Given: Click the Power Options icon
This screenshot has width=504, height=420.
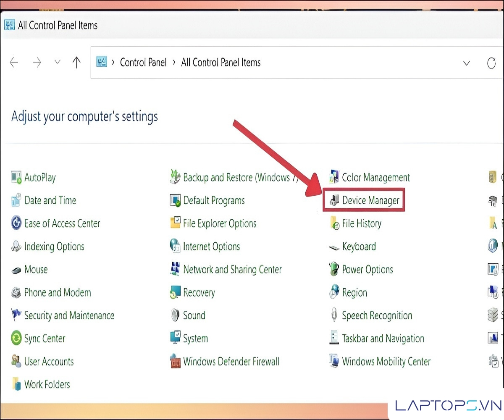Looking at the screenshot, I should tap(334, 269).
